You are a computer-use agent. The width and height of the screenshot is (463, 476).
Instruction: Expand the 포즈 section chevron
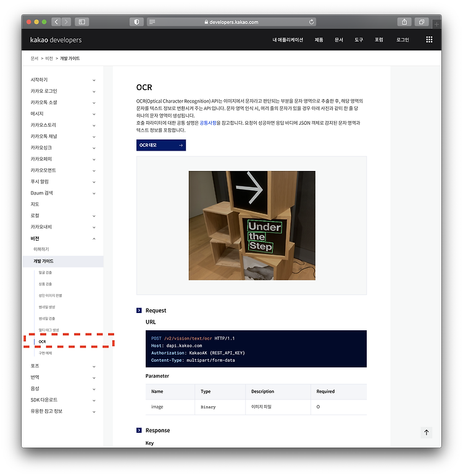94,366
